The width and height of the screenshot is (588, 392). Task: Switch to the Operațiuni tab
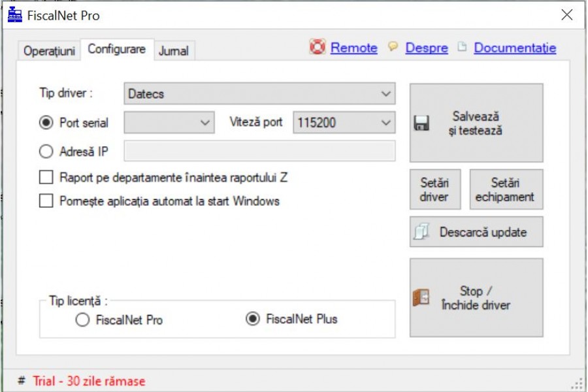[x=49, y=51]
